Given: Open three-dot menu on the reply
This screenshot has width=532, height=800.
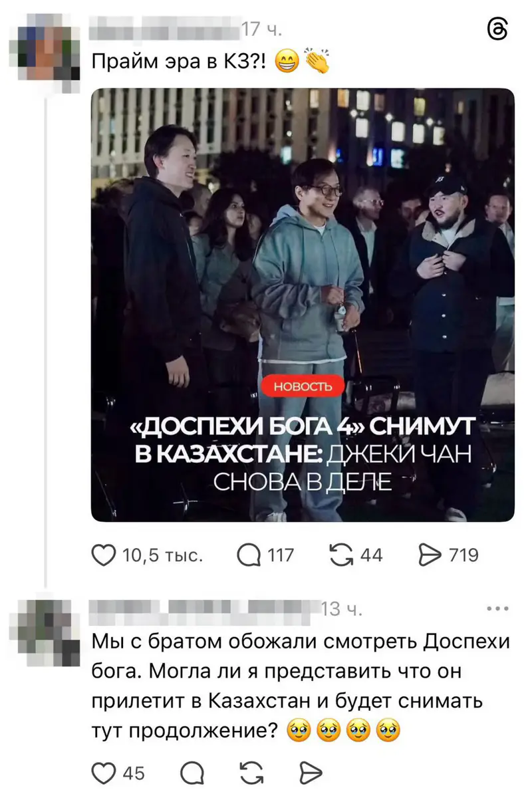Looking at the screenshot, I should pyautogui.click(x=498, y=608).
